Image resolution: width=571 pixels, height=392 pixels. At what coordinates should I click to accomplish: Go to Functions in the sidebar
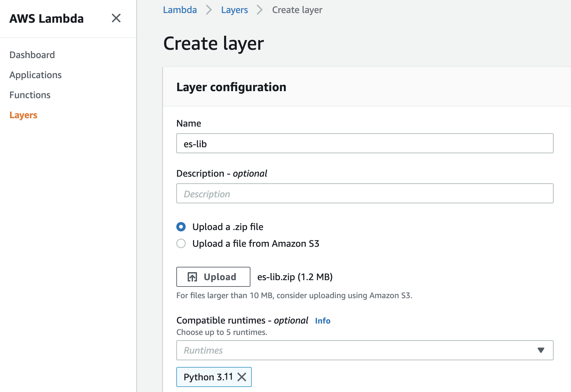pyautogui.click(x=30, y=95)
